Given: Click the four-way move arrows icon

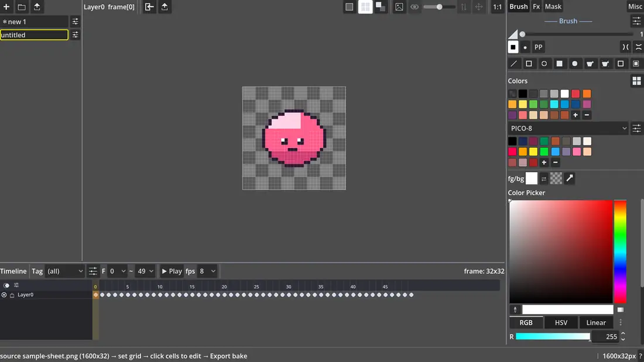Looking at the screenshot, I should pos(479,6).
